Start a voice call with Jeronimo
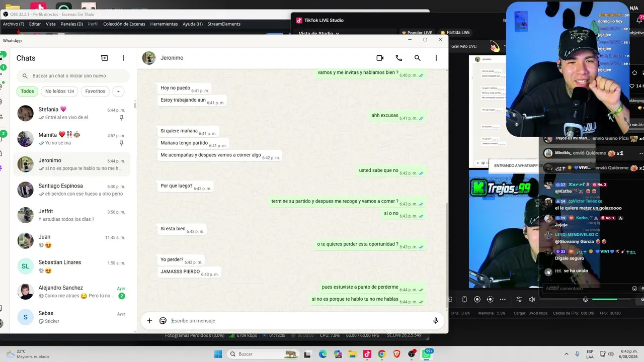Screen dimensions: 644x362 pyautogui.click(x=399, y=58)
